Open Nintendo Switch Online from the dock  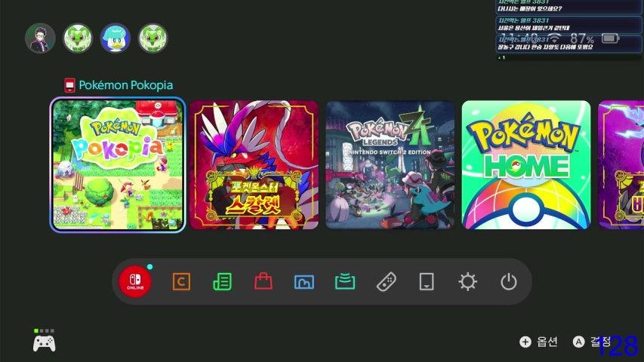(x=135, y=281)
